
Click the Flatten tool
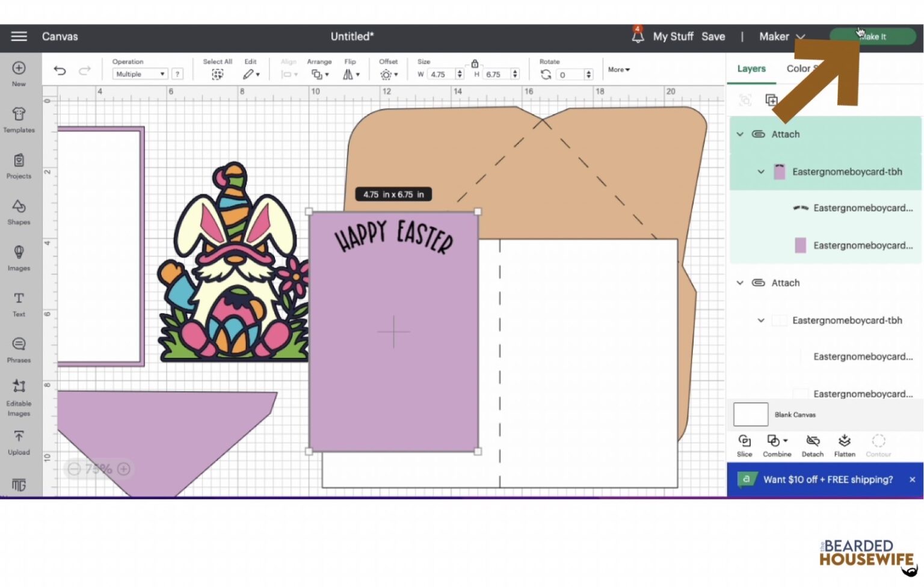pyautogui.click(x=845, y=444)
